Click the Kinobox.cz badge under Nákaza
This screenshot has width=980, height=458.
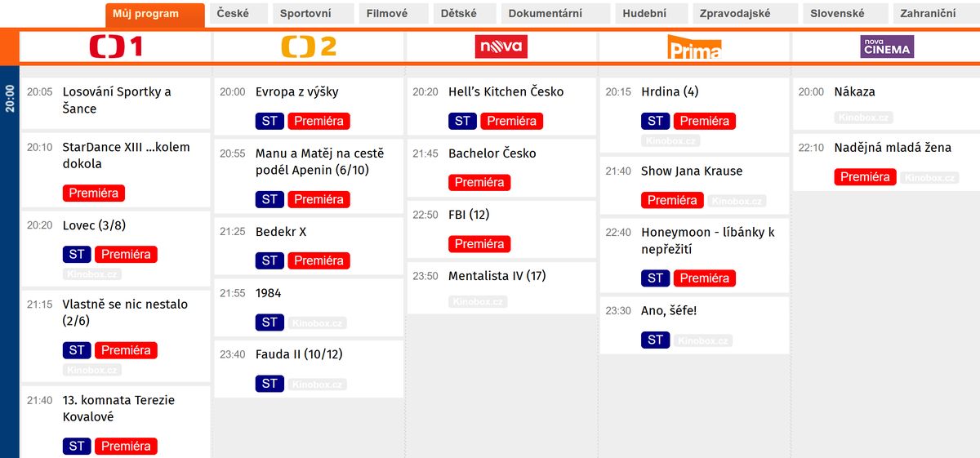click(863, 118)
